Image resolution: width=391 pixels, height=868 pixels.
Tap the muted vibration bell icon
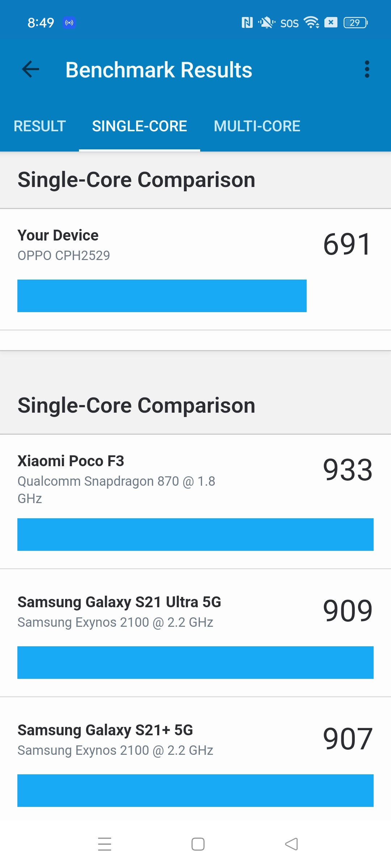tap(266, 23)
